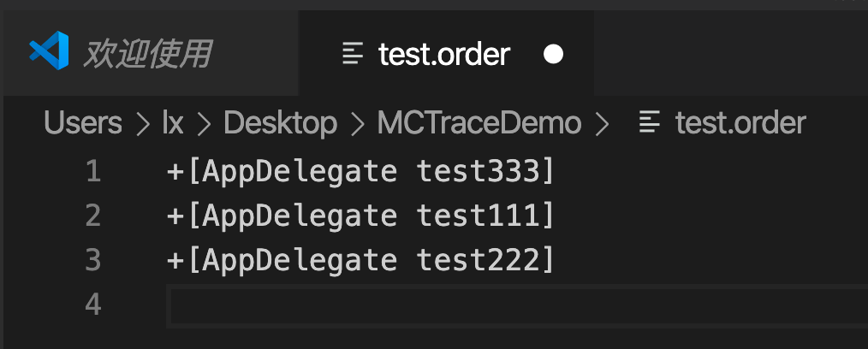Screen dimensions: 868x349
Task: Place cursor at end of test111 line
Action: click(x=555, y=216)
